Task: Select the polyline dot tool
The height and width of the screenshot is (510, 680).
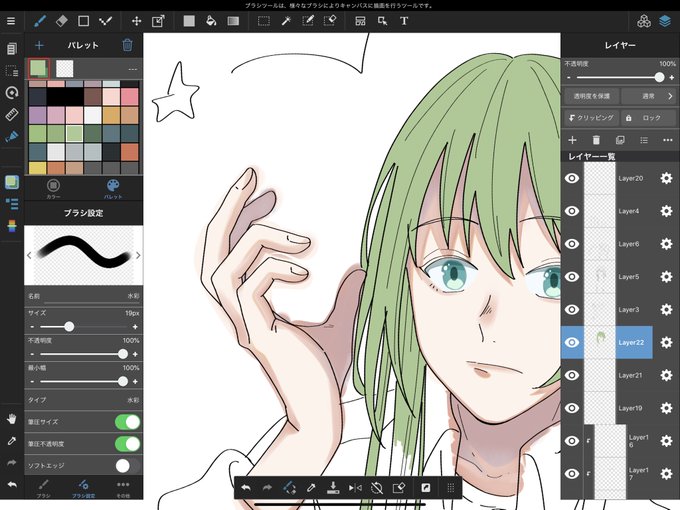Action: 105,21
